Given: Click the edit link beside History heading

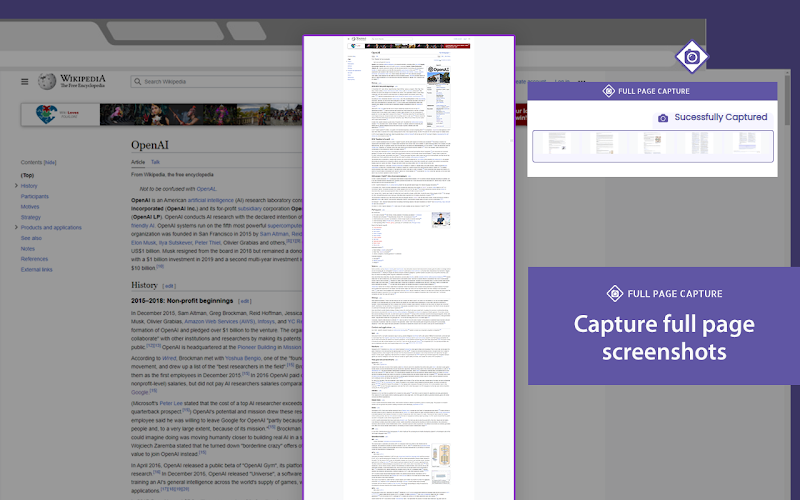Looking at the screenshot, I should click(x=169, y=286).
